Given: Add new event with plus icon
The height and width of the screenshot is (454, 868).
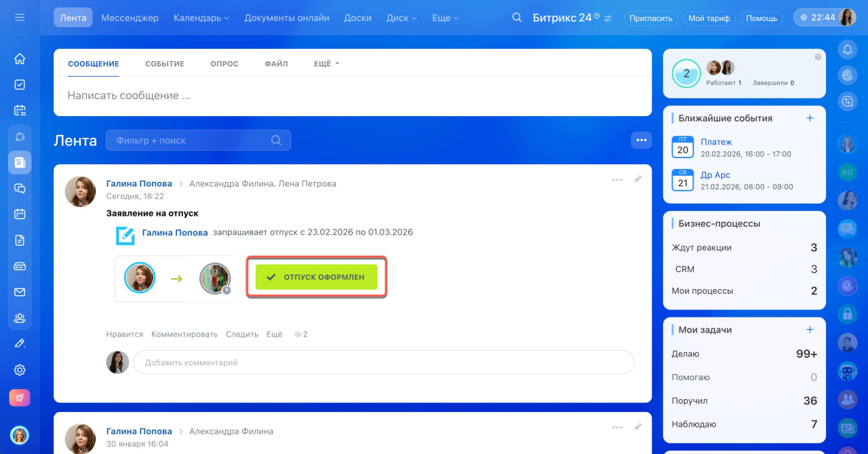Looking at the screenshot, I should [809, 118].
